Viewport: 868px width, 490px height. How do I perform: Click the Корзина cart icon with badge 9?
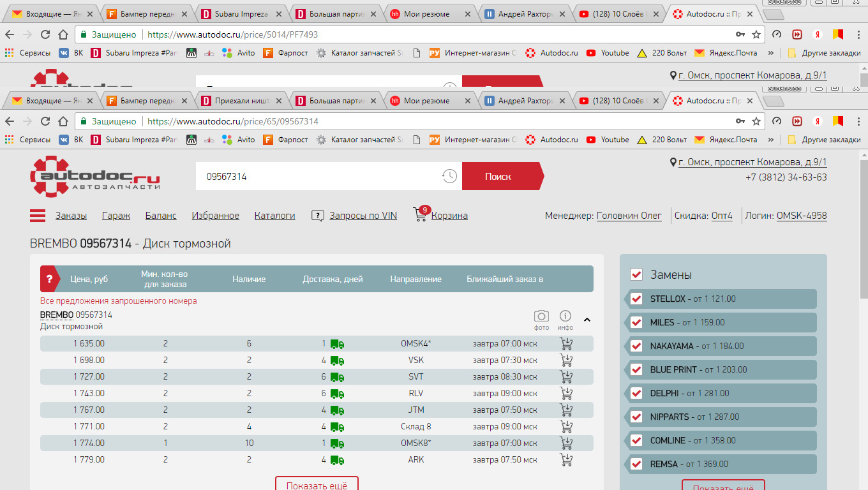point(421,214)
